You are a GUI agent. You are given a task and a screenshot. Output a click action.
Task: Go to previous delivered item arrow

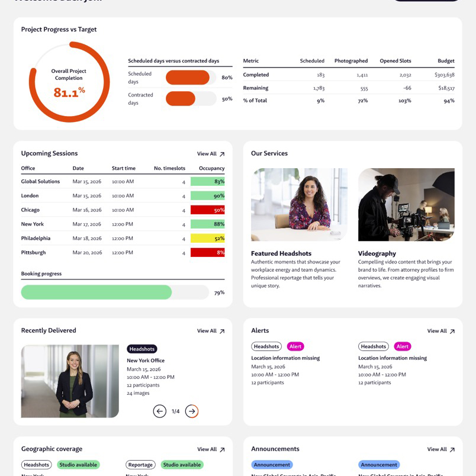click(159, 411)
